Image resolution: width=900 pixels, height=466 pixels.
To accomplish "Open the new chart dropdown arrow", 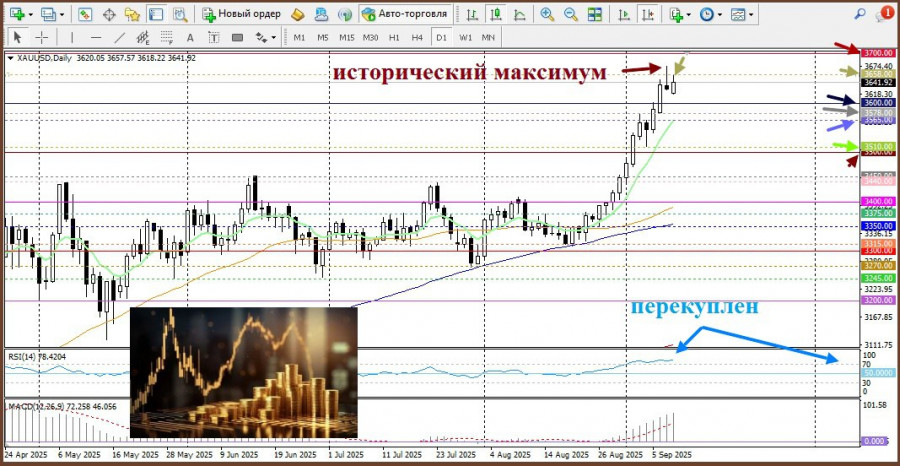I will coord(32,14).
